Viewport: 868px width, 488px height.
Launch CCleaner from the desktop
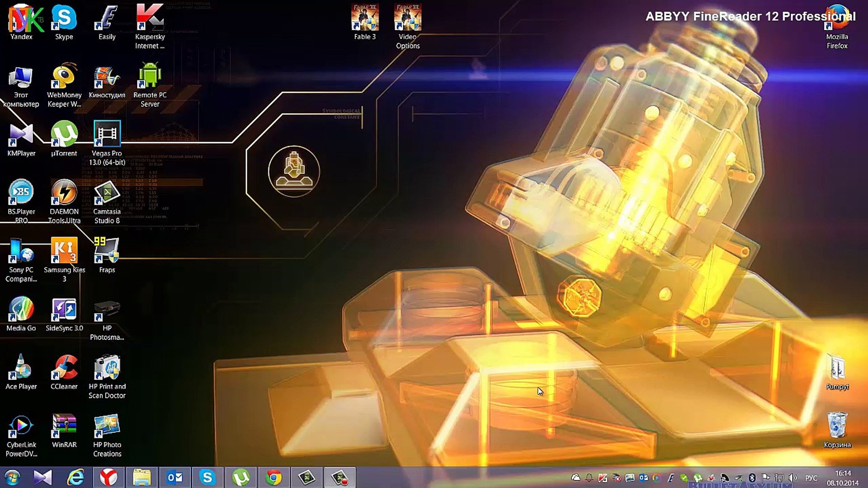point(64,373)
